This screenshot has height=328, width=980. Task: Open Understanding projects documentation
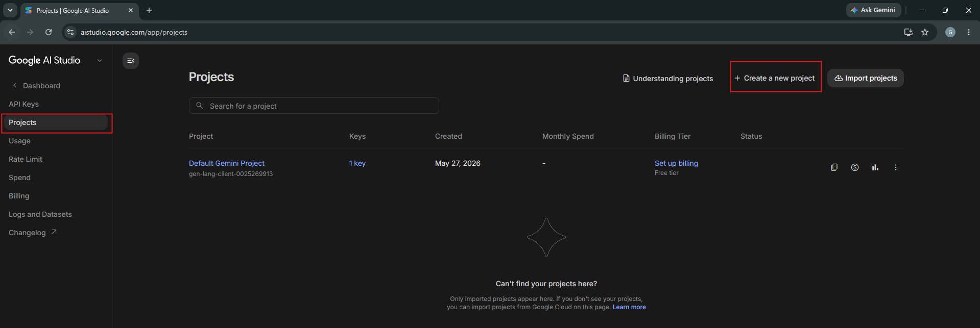[x=668, y=79]
